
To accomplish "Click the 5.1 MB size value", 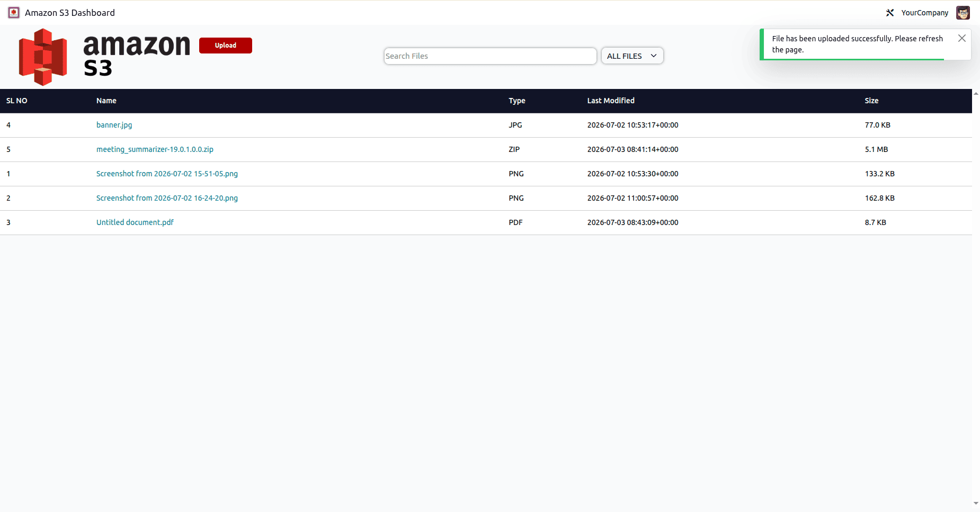I will (x=877, y=149).
